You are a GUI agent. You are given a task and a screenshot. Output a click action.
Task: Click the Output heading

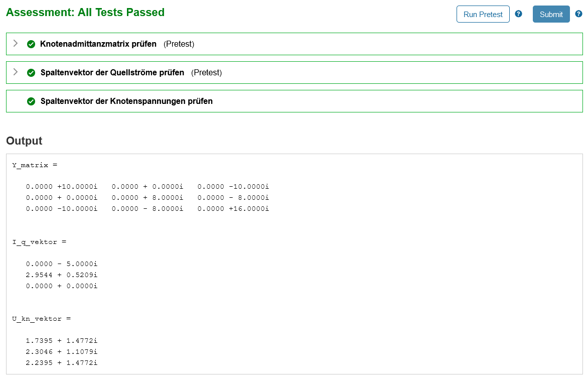click(25, 141)
